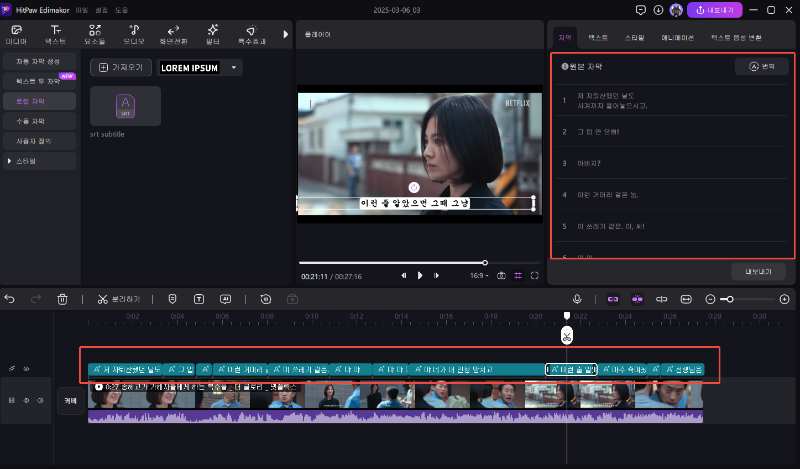This screenshot has width=800, height=469.
Task: Click the undo arrow in timeline toolbar
Action: coord(11,299)
